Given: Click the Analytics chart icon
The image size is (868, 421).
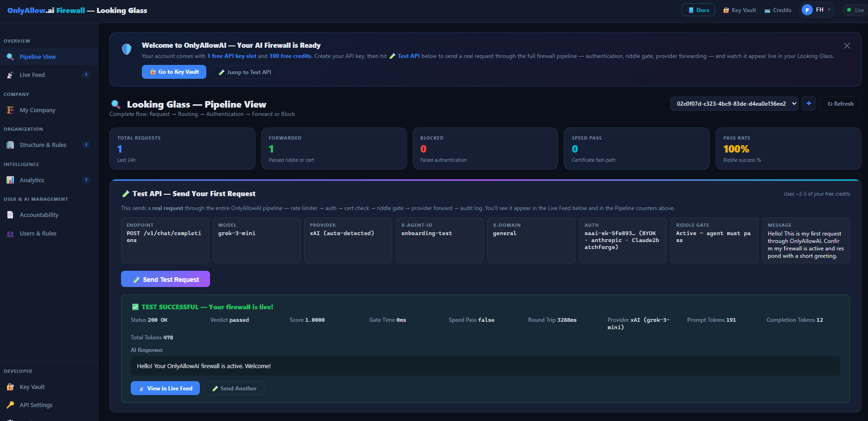Looking at the screenshot, I should [10, 180].
